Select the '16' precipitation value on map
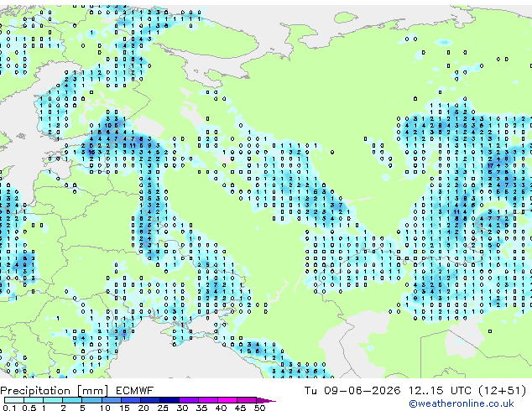The image size is (532, 411). [91, 152]
